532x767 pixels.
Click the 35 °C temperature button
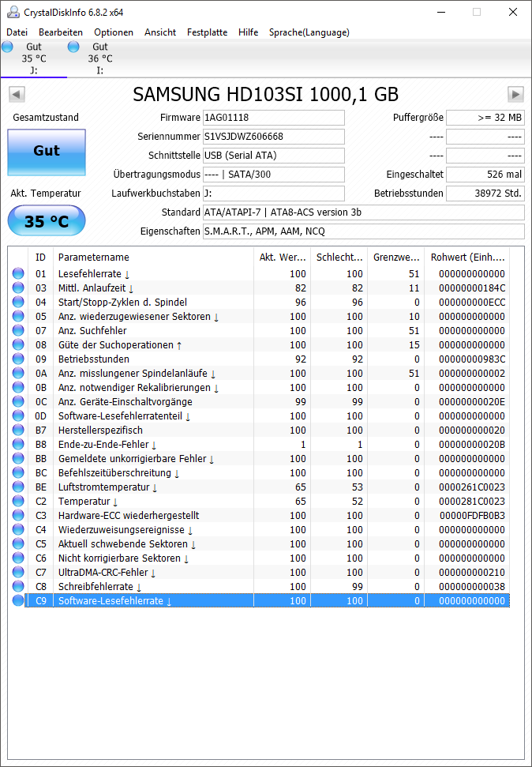(47, 221)
